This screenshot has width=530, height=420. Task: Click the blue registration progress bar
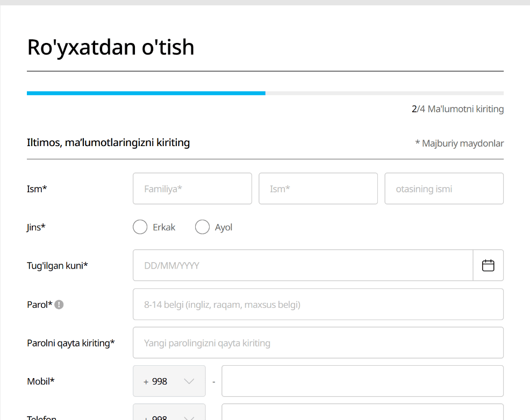pos(146,93)
